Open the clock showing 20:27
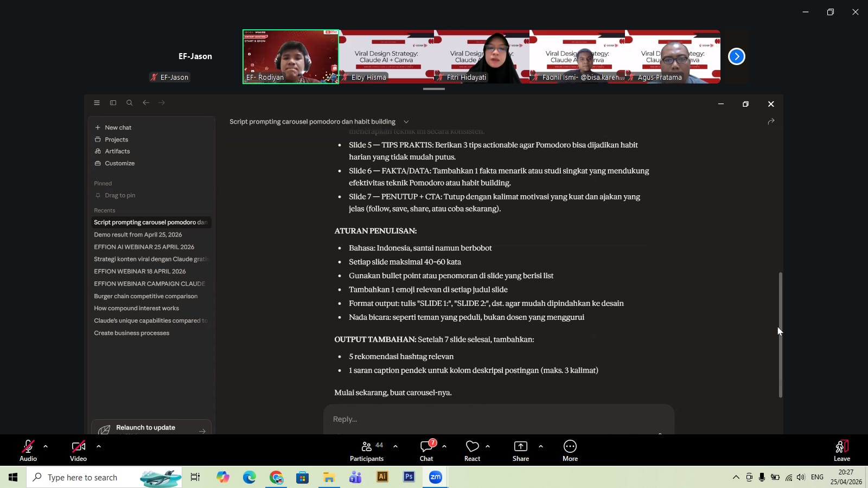Image resolution: width=868 pixels, height=488 pixels. tap(846, 477)
